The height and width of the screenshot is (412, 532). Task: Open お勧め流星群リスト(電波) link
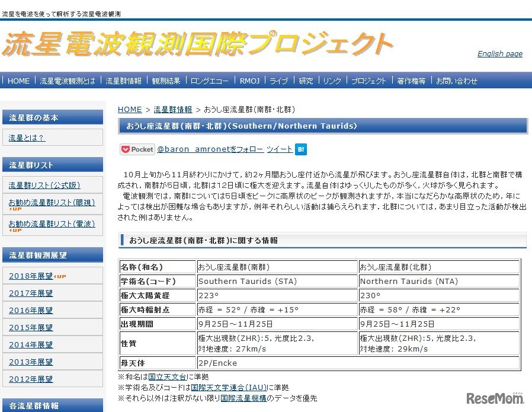click(x=52, y=224)
